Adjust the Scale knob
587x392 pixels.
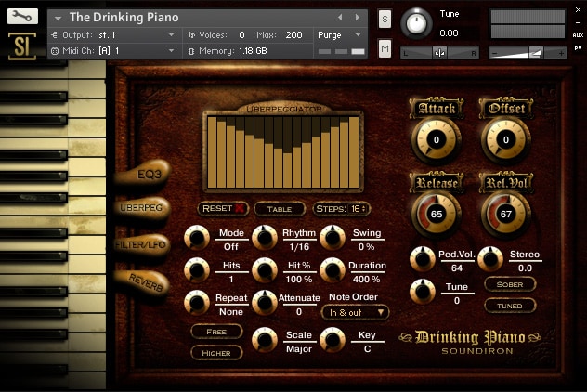coord(265,340)
